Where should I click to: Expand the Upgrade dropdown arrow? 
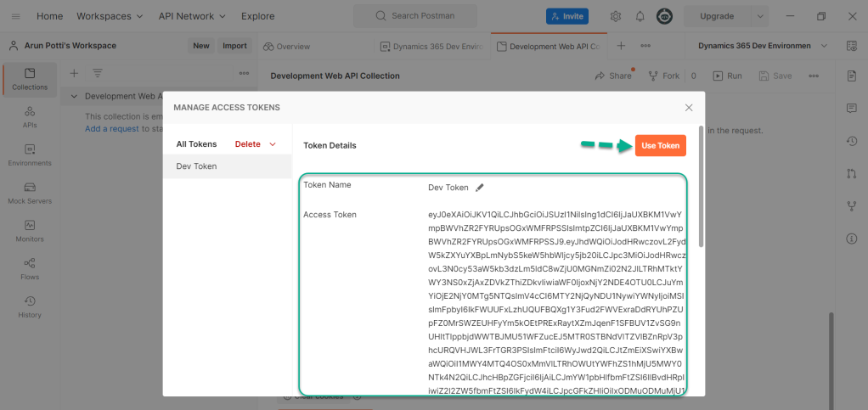coord(760,16)
